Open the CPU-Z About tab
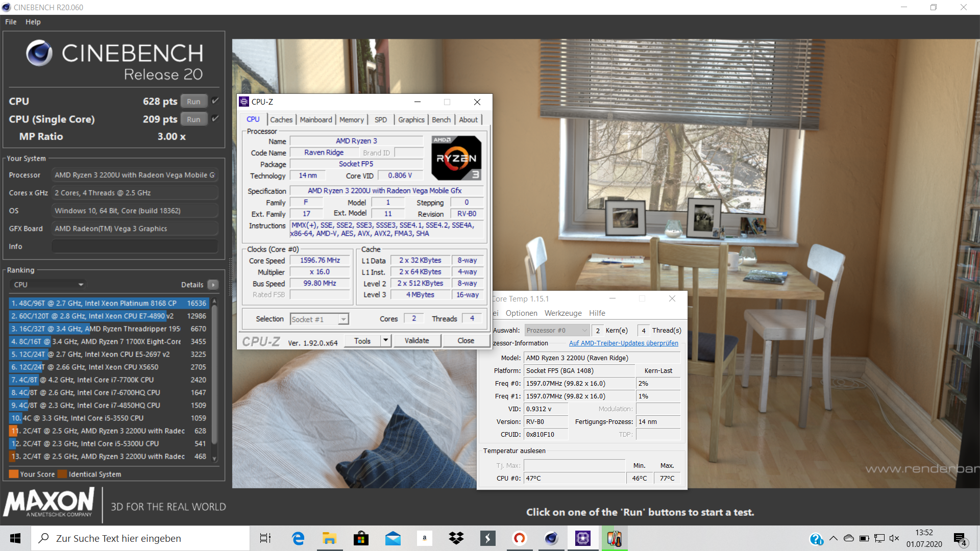The width and height of the screenshot is (980, 551). click(x=469, y=119)
